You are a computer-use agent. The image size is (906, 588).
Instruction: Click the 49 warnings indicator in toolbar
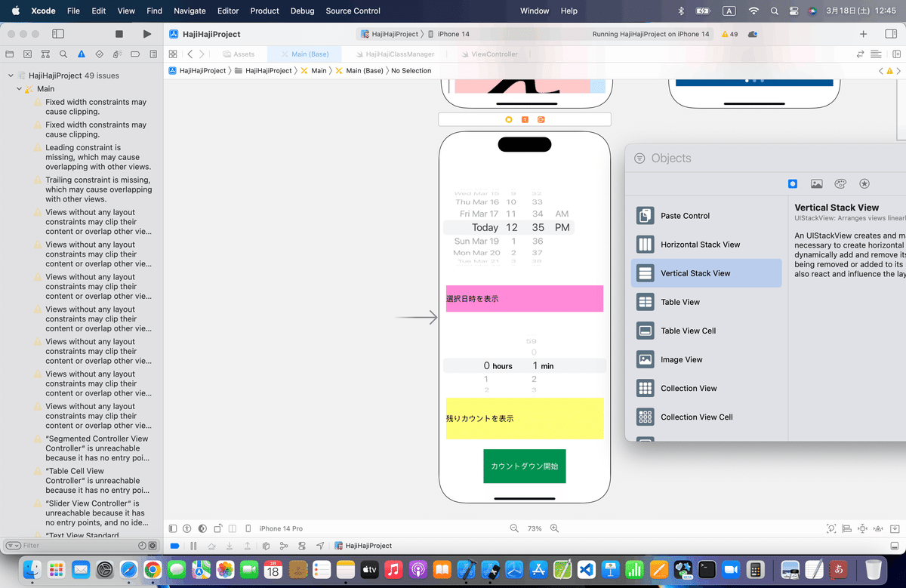[730, 34]
